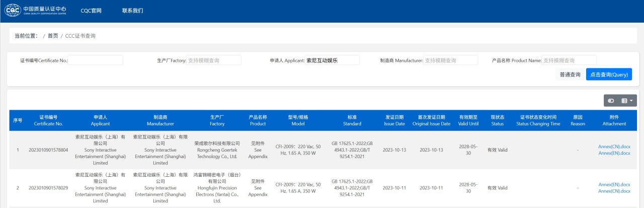The height and width of the screenshot is (208, 644).
Task: Click the 当前位置 breadcrumb label
Action: 26,36
